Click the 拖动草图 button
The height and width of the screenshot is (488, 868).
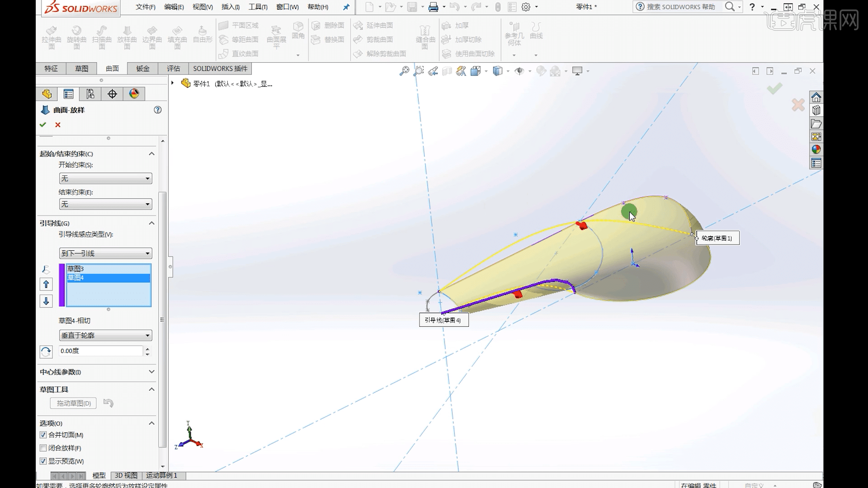(73, 403)
